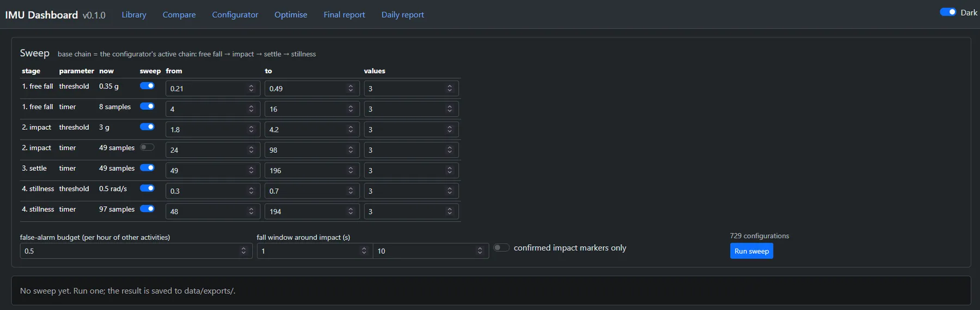
Task: Open the Configurator page
Action: tap(235, 15)
